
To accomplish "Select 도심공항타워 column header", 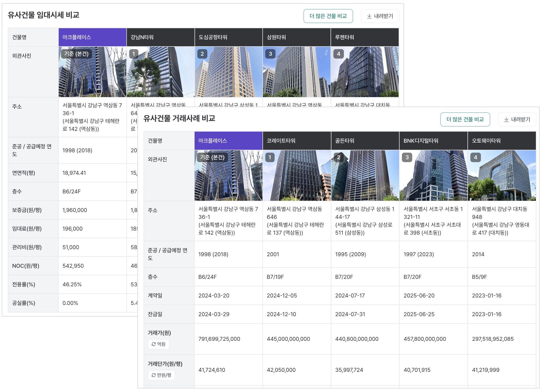I will click(228, 37).
